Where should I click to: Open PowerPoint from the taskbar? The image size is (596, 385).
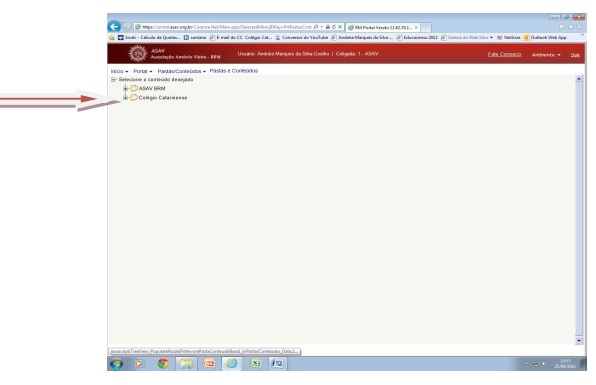pos(209,364)
